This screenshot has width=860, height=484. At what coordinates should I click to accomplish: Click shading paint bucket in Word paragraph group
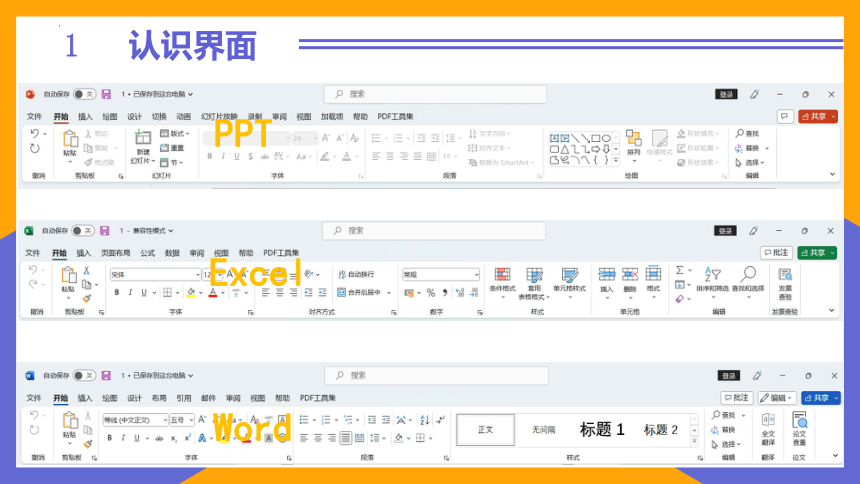[399, 438]
